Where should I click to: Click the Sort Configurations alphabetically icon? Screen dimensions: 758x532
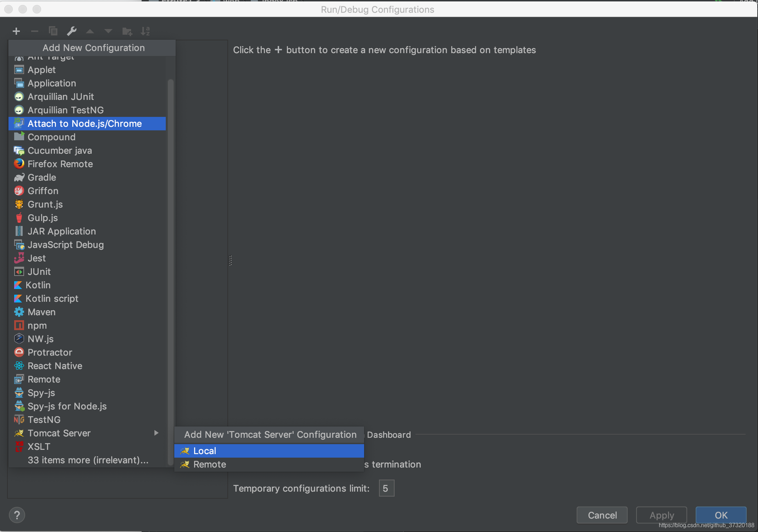coord(145,31)
